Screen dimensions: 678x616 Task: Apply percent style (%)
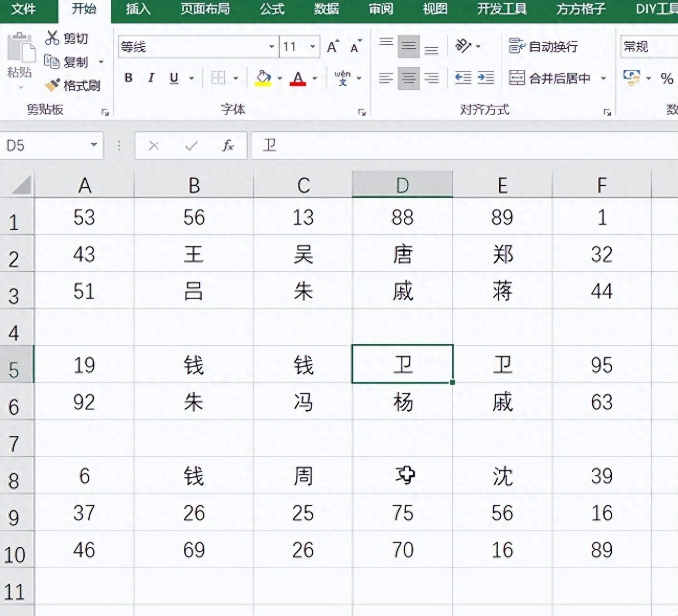667,79
